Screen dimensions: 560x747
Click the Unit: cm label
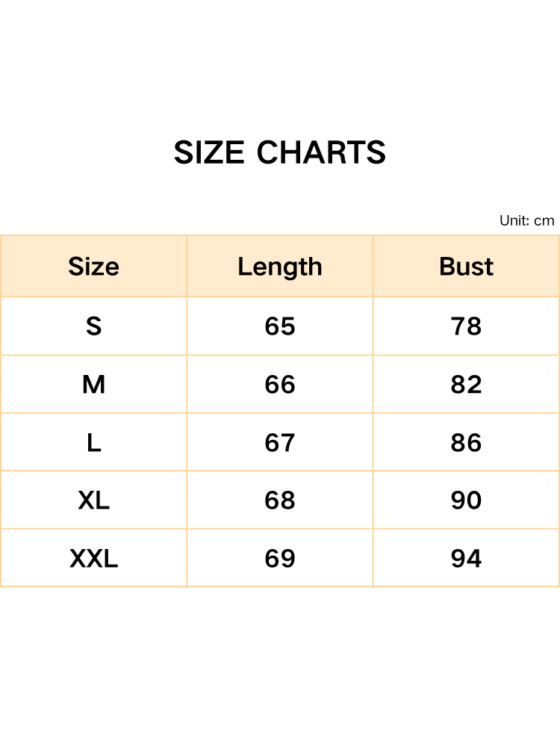pyautogui.click(x=526, y=220)
